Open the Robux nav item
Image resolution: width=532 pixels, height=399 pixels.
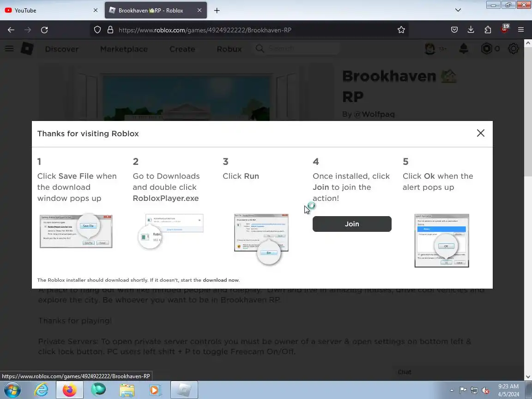tap(229, 49)
